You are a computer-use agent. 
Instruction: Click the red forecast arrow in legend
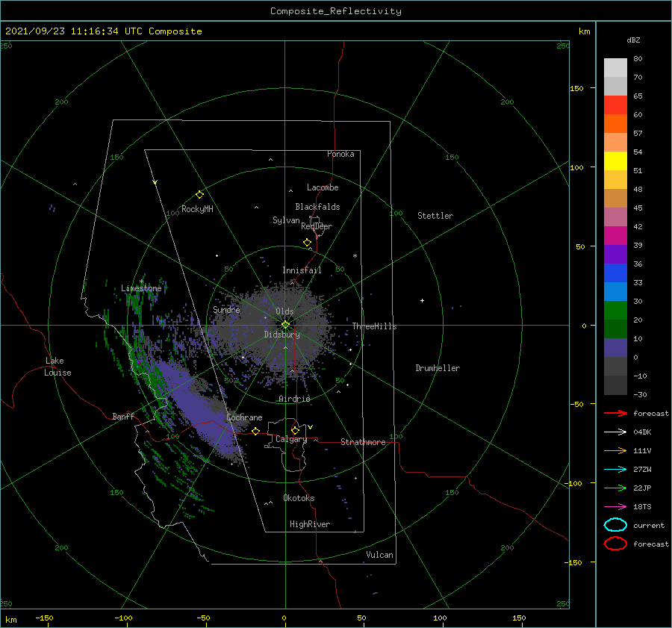click(615, 413)
